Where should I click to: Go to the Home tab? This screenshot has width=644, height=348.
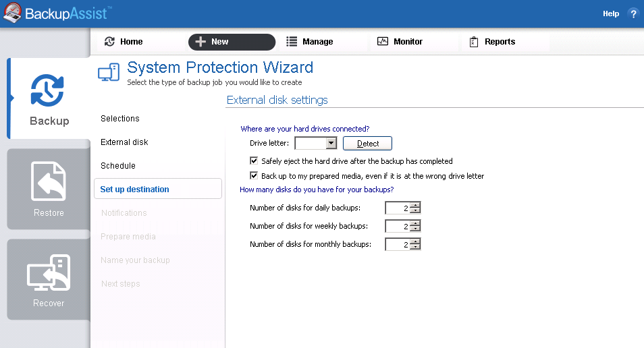click(140, 41)
